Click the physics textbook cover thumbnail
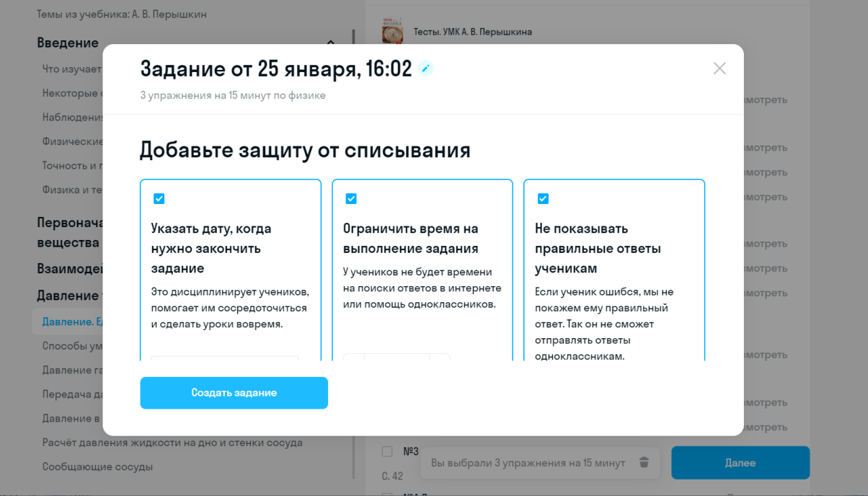 tap(392, 32)
